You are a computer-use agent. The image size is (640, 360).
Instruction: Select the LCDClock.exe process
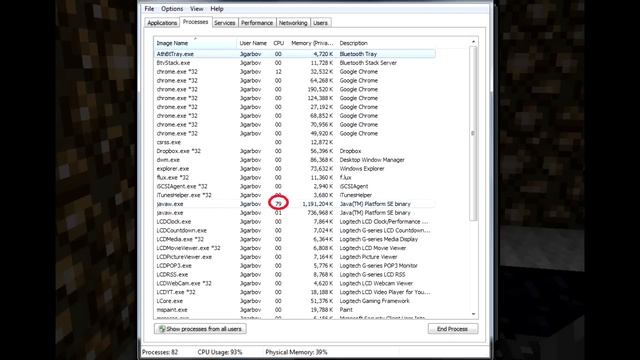click(x=294, y=222)
